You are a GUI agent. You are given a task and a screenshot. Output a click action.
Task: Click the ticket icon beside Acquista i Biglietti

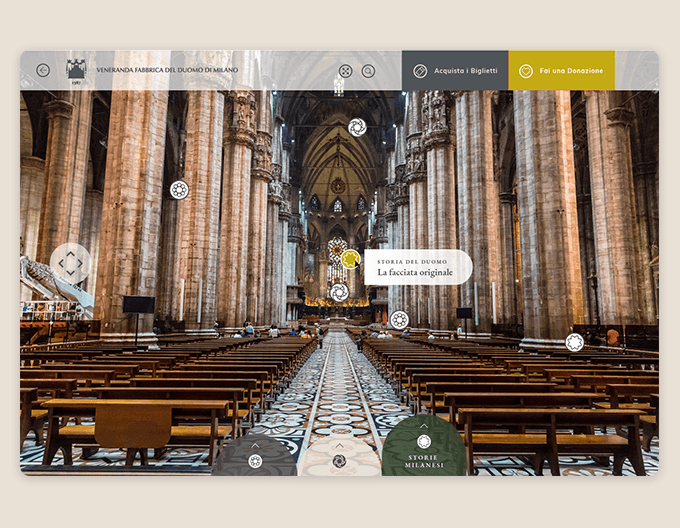point(420,71)
